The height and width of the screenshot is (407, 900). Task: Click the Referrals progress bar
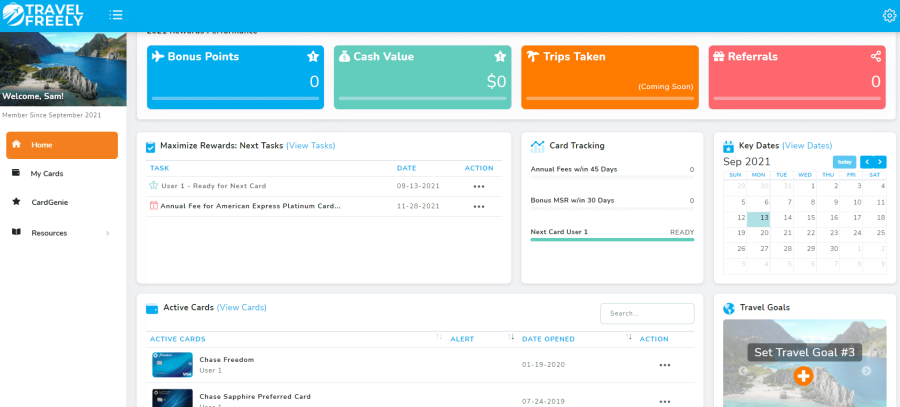[x=797, y=99]
